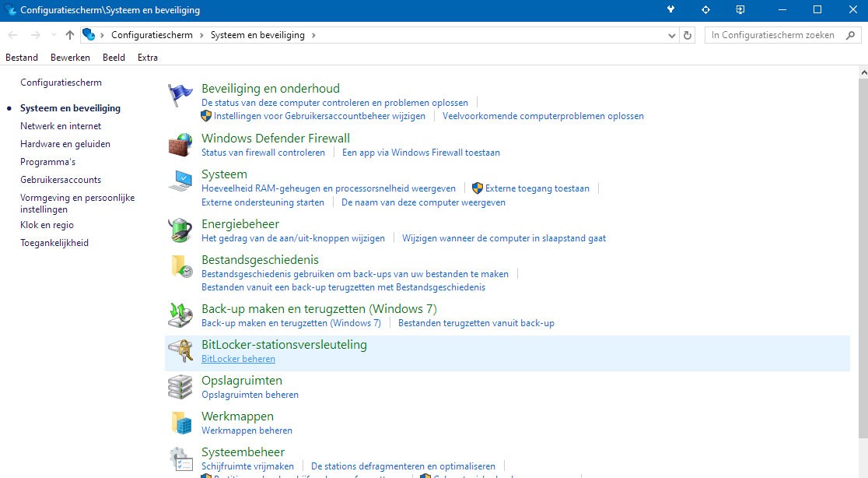Open Programma's category

click(x=47, y=162)
